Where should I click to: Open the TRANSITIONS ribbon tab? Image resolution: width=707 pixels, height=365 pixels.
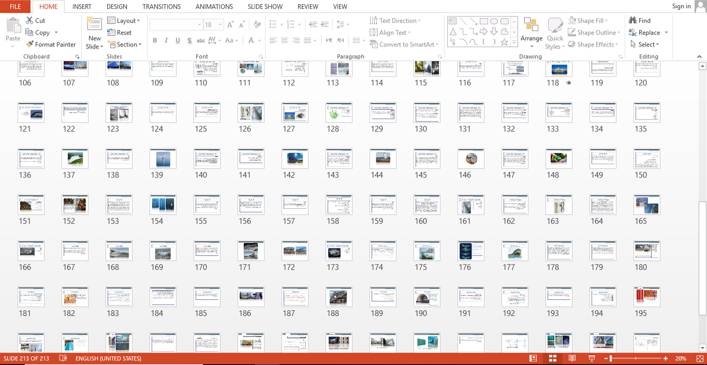pos(161,6)
